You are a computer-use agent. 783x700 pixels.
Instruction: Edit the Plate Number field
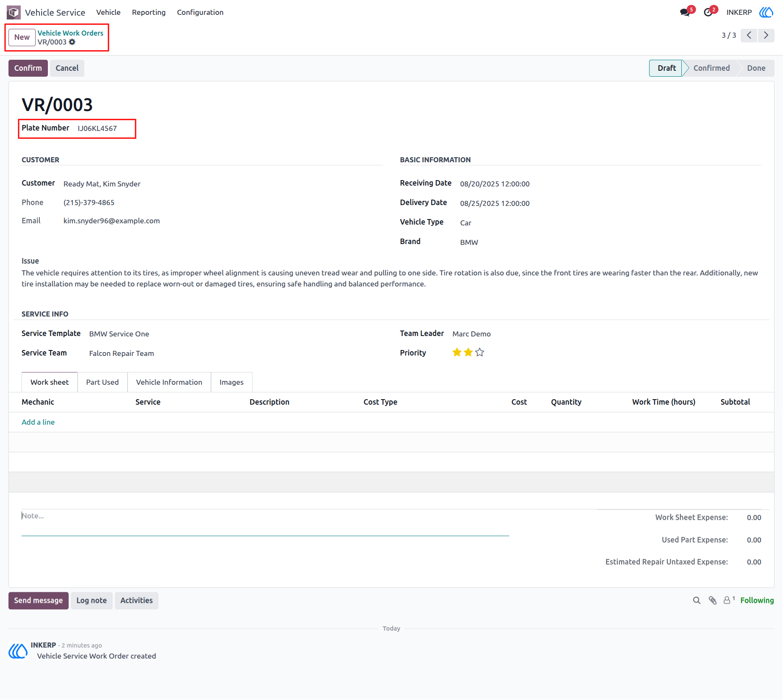(97, 128)
